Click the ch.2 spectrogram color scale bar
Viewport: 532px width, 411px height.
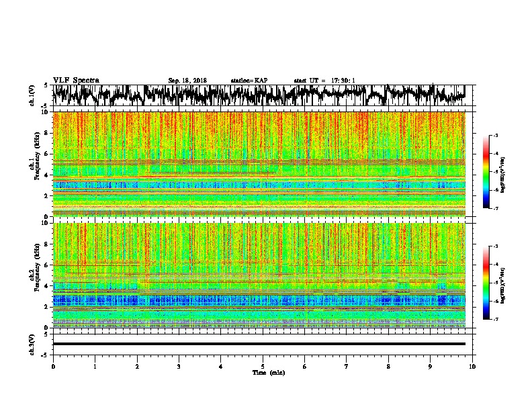[x=486, y=283]
